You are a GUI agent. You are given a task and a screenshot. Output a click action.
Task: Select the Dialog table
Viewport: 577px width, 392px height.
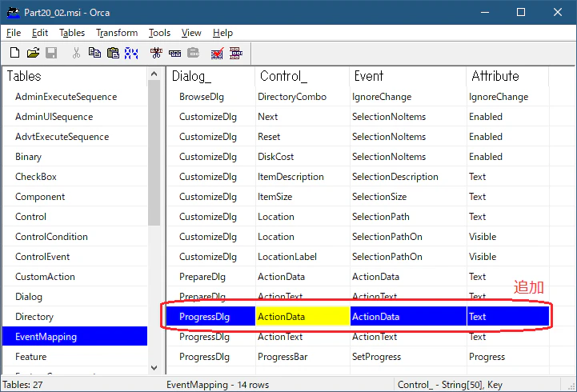click(x=75, y=296)
